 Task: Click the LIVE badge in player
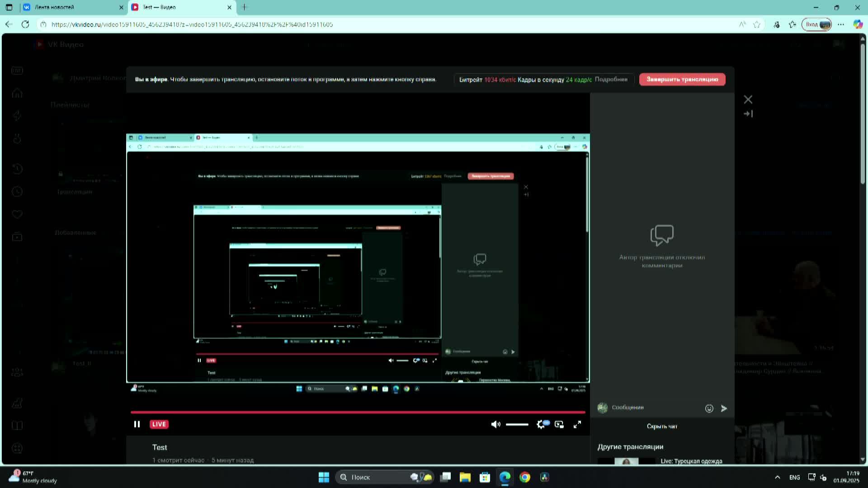pyautogui.click(x=159, y=424)
